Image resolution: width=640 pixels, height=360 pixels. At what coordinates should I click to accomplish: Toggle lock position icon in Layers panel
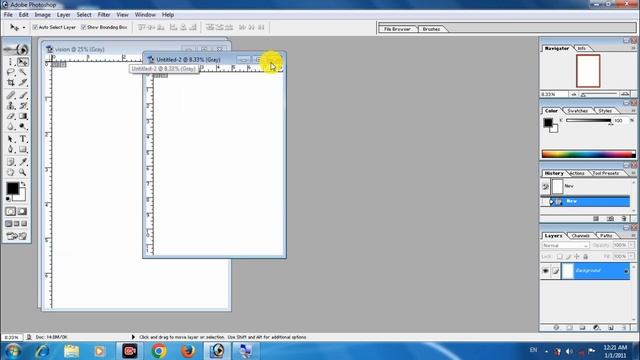coord(577,256)
